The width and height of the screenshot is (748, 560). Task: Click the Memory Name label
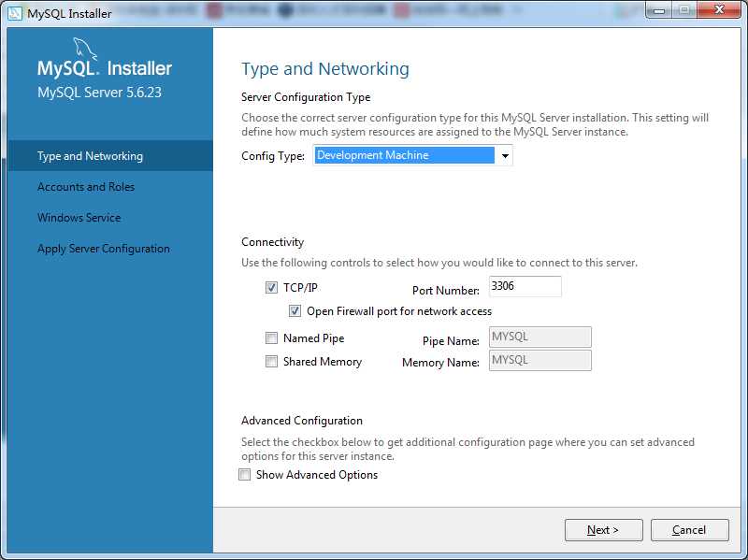pos(440,363)
